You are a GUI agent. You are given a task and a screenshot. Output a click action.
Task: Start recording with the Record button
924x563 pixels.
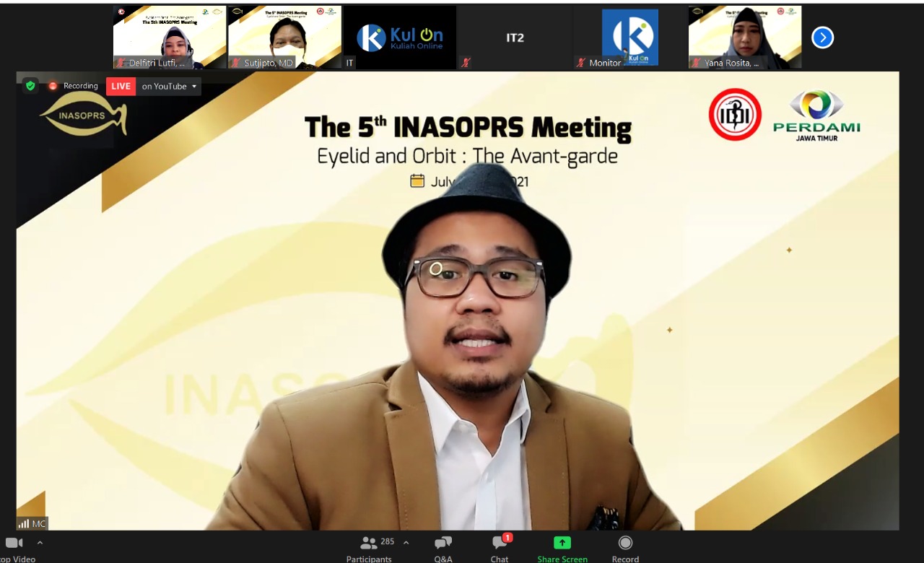[x=625, y=549]
